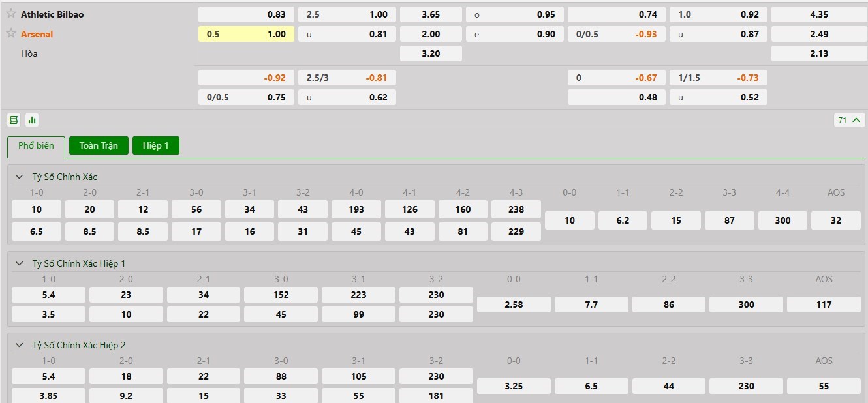868x403 pixels.
Task: Bet first-half Athletic Bilbao win 4.35
Action: (819, 14)
